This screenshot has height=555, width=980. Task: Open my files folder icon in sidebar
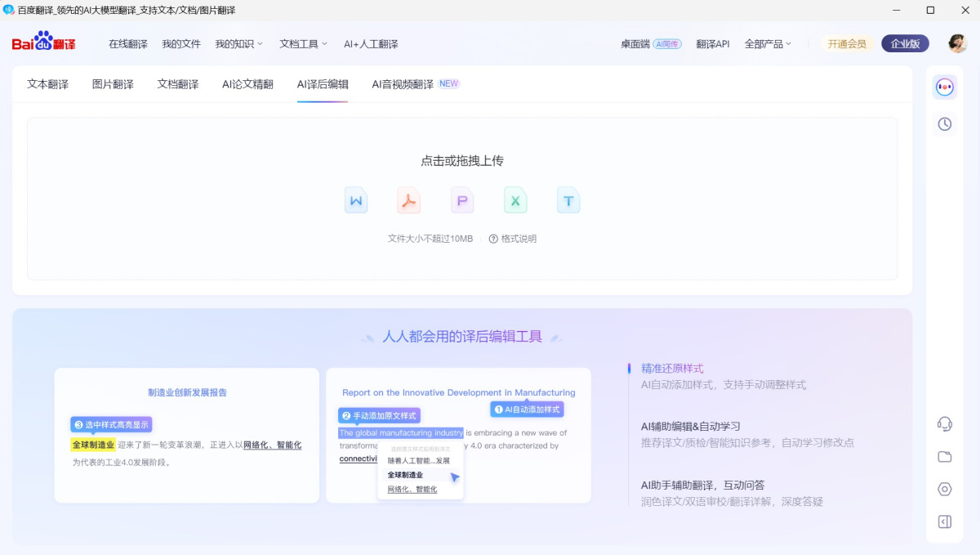[944, 456]
